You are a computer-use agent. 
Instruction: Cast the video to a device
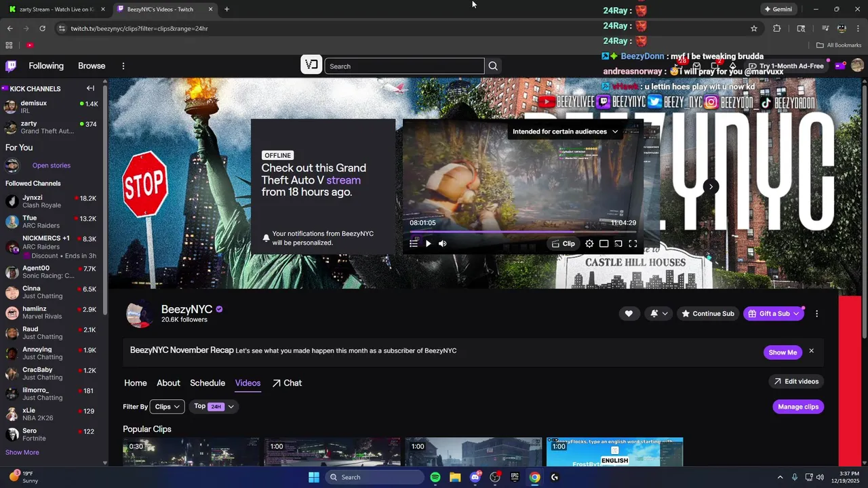618,244
